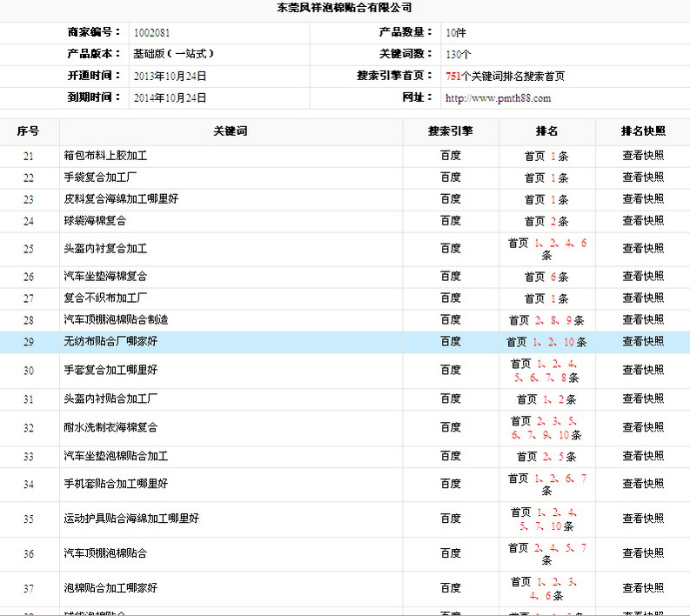Click the 排名 column header
Image resolution: width=690 pixels, height=616 pixels.
click(546, 131)
